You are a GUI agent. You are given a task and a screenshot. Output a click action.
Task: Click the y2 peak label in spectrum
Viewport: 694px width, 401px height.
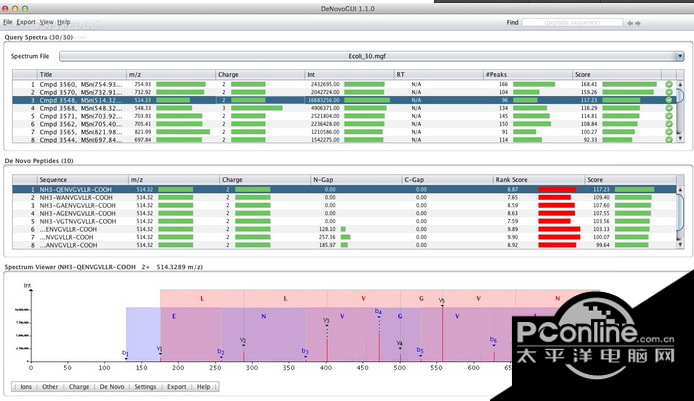pos(243,341)
